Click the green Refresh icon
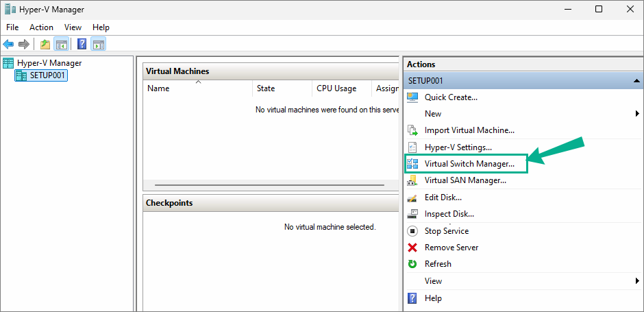644x312 pixels. [x=412, y=264]
